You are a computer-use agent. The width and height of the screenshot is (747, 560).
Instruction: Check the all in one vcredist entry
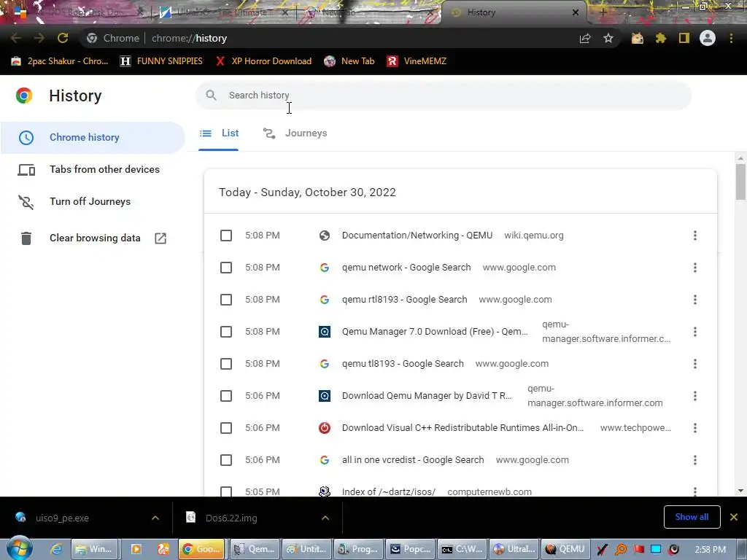tap(226, 460)
